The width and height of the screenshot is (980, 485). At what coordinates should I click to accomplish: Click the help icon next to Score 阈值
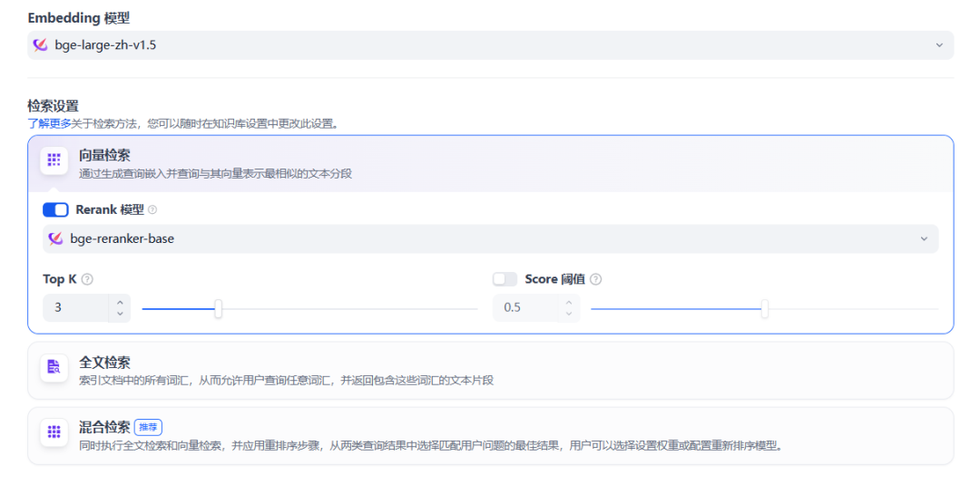click(595, 279)
